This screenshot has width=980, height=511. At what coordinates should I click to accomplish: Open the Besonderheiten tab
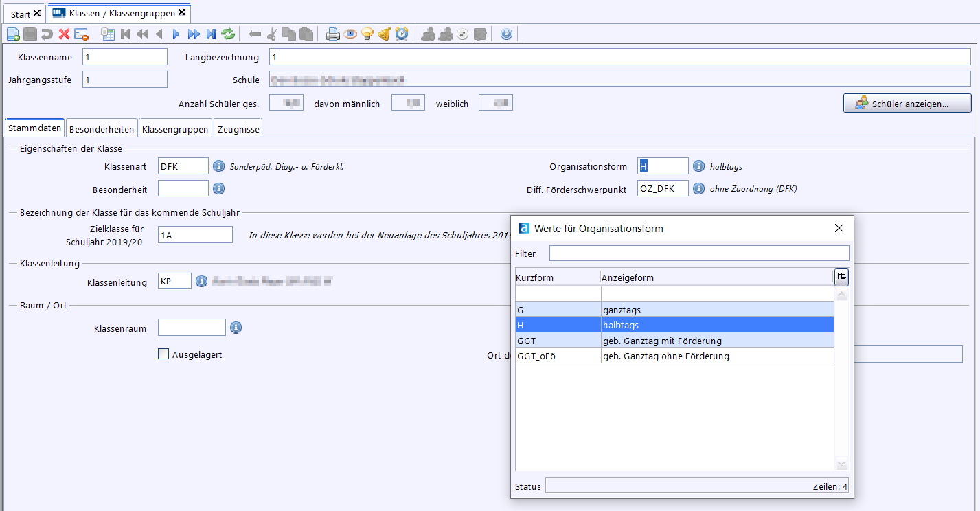[x=102, y=128]
